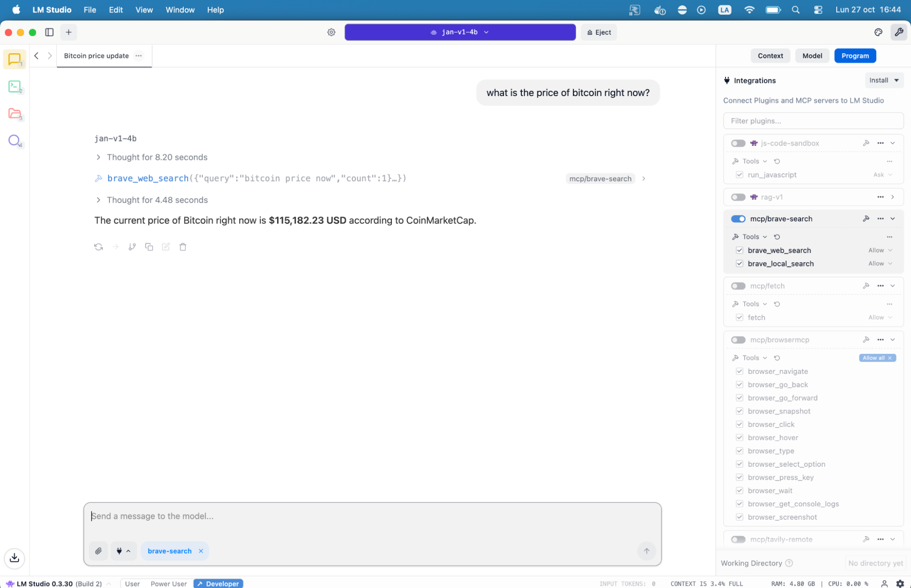Select Power User mode in status bar

[x=169, y=583]
